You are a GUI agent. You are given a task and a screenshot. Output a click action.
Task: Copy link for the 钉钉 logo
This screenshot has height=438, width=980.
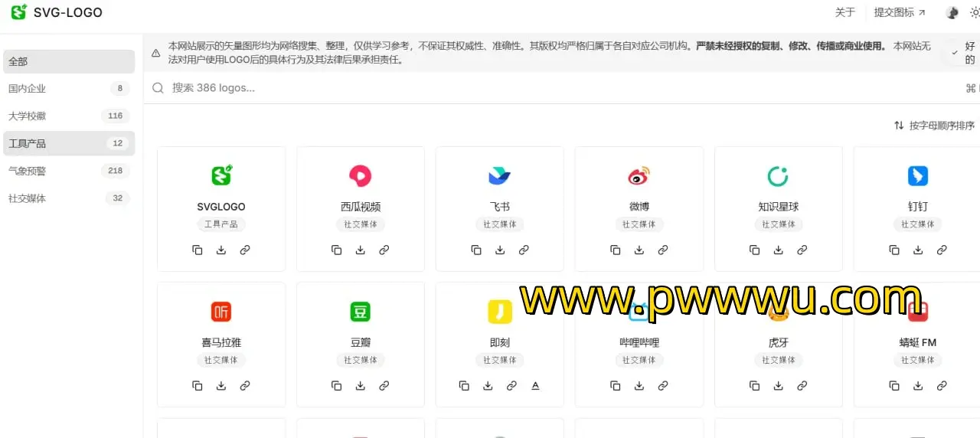(x=942, y=250)
